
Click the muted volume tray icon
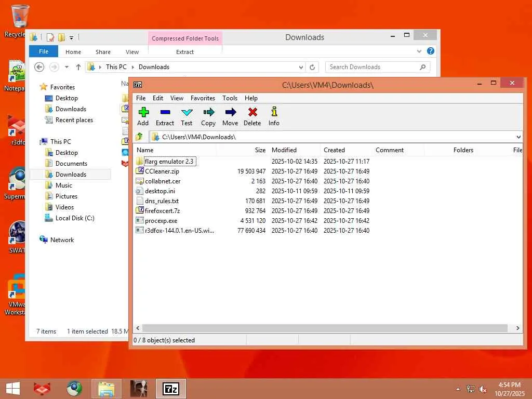(483, 389)
